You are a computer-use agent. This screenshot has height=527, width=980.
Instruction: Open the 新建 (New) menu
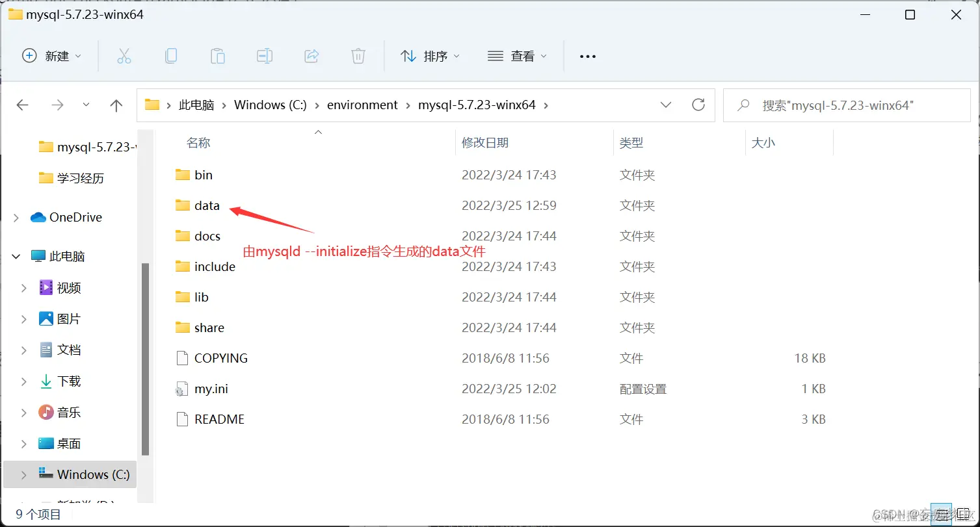[52, 56]
